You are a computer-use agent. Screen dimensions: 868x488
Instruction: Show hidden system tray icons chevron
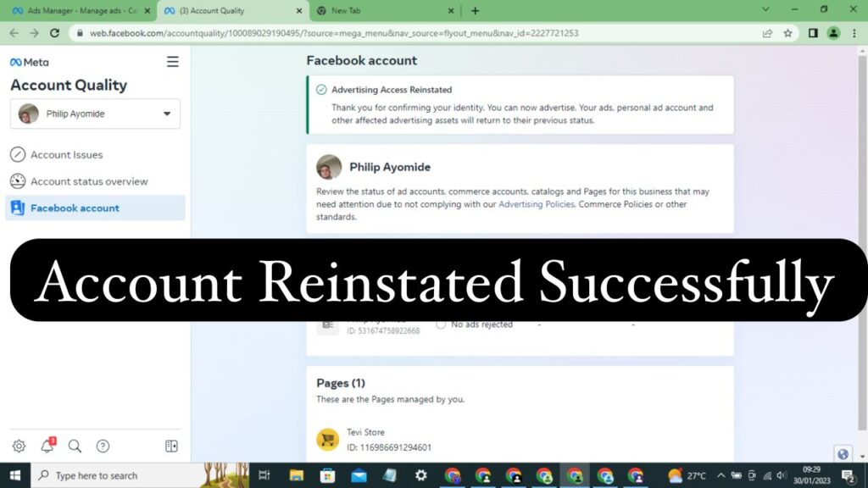pos(721,475)
